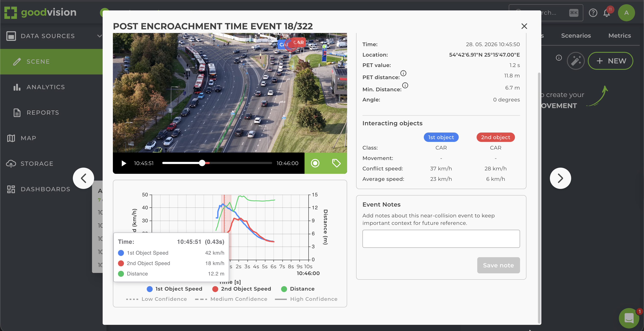
Task: Toggle High Confidence legend entry
Action: [x=306, y=299]
